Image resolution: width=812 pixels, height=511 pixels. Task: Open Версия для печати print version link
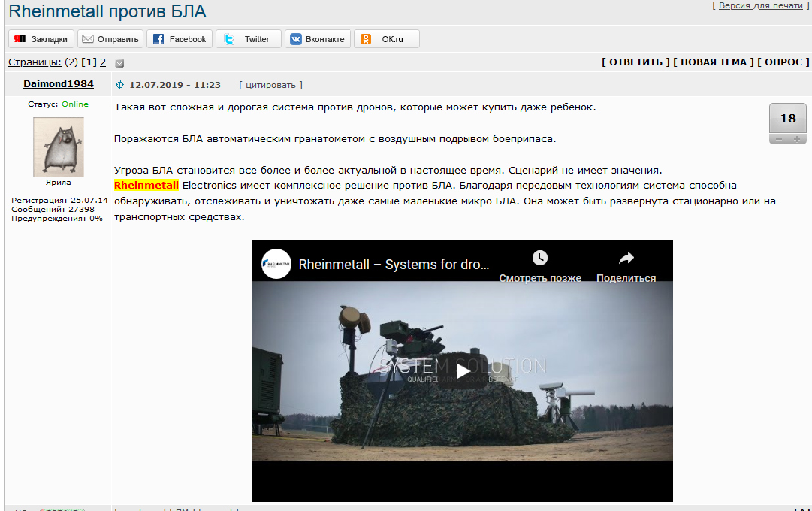[x=760, y=5]
